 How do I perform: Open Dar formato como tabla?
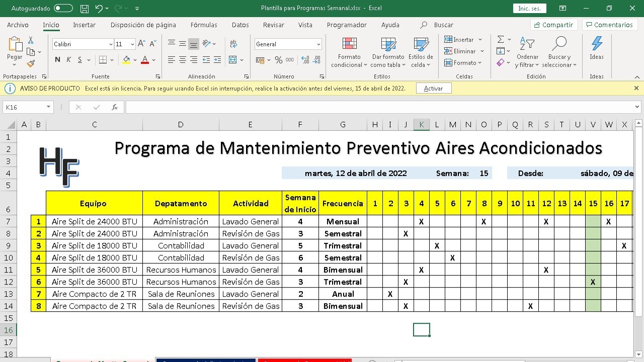point(388,52)
